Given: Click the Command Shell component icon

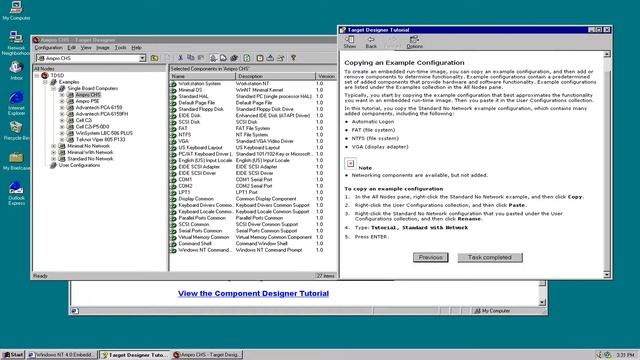Looking at the screenshot, I should (173, 244).
